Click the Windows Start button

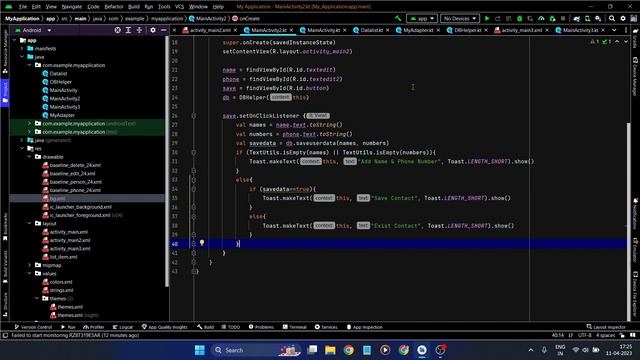click(x=200, y=350)
